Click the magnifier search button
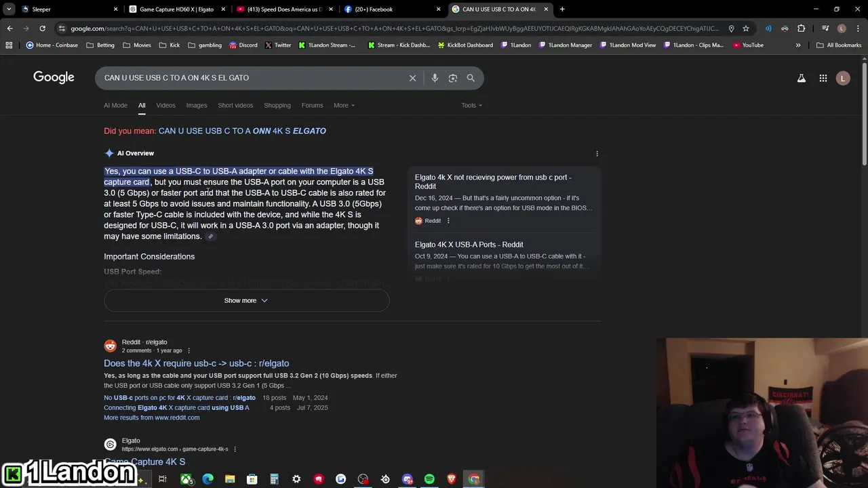The height and width of the screenshot is (488, 868). pos(471,78)
